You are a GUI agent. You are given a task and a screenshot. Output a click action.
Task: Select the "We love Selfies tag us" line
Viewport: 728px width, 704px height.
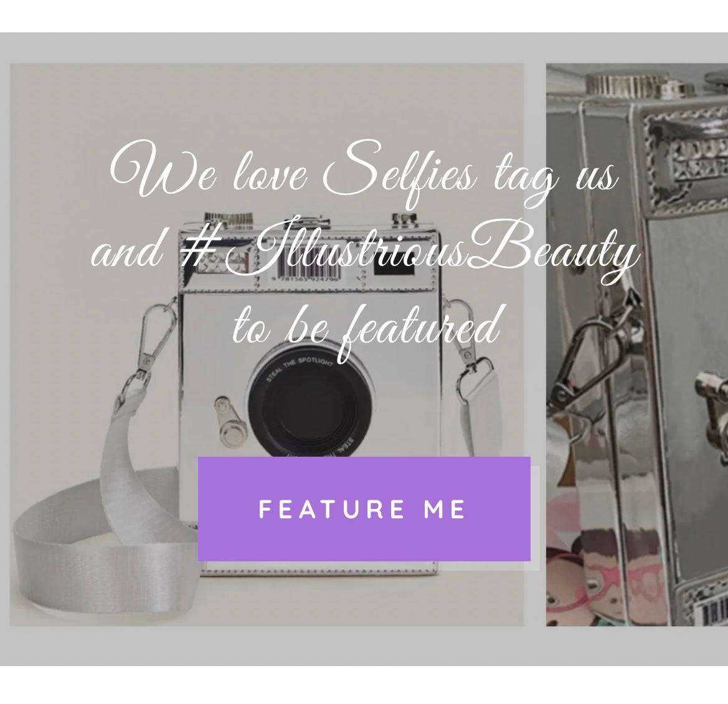pyautogui.click(x=364, y=177)
